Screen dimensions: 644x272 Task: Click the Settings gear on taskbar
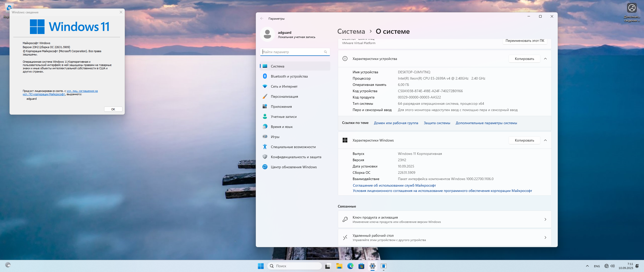373,266
